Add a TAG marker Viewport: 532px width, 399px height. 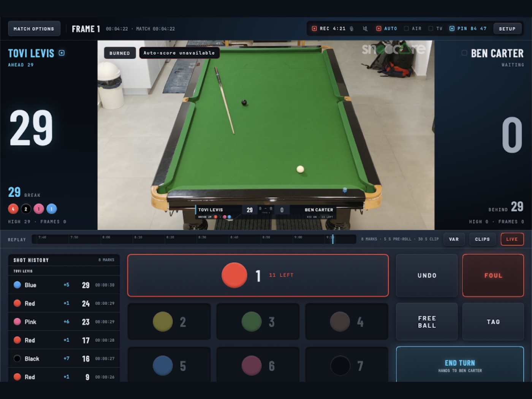tap(493, 321)
